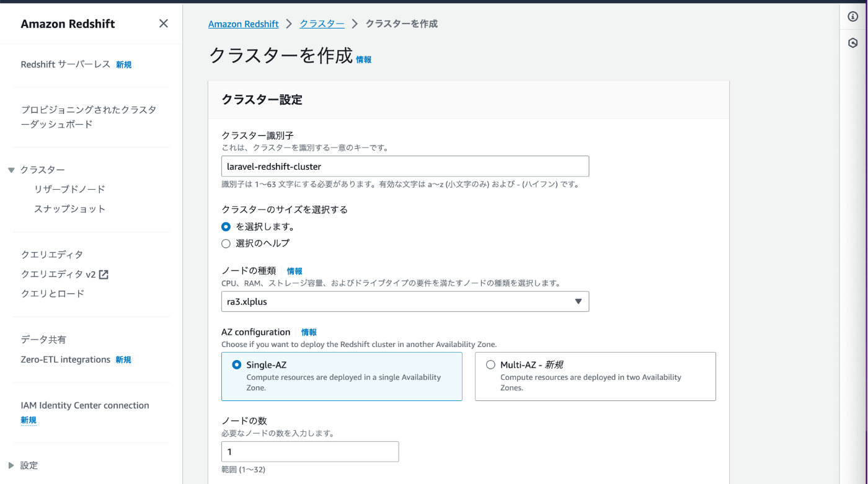Open the ノードの種類 dropdown showing ra3.xlplus

[x=405, y=302]
